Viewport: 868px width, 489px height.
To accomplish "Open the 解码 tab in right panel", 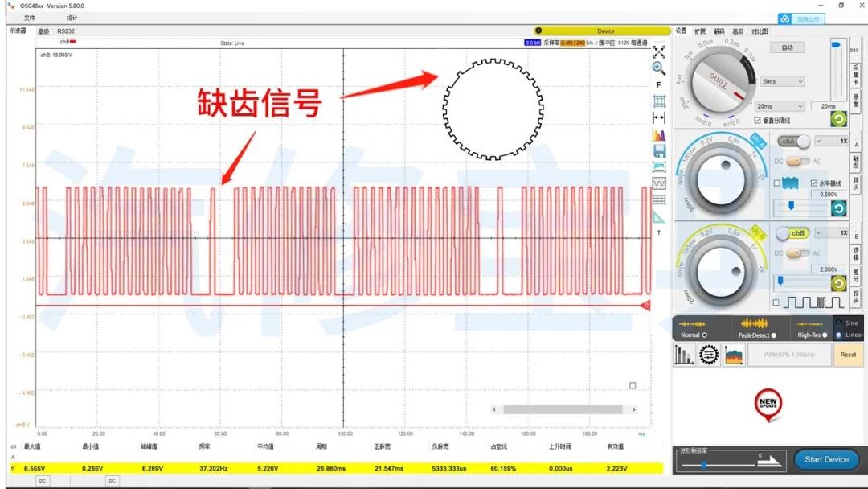I will pyautogui.click(x=719, y=31).
